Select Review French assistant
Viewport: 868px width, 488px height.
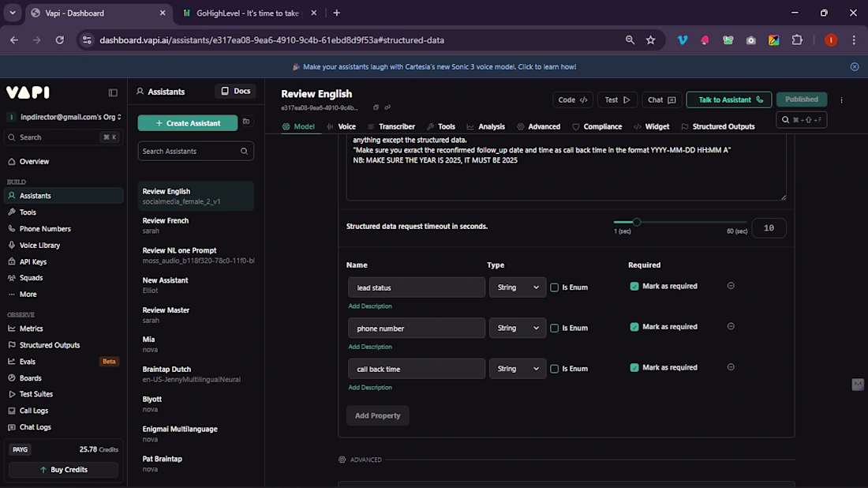(x=196, y=226)
